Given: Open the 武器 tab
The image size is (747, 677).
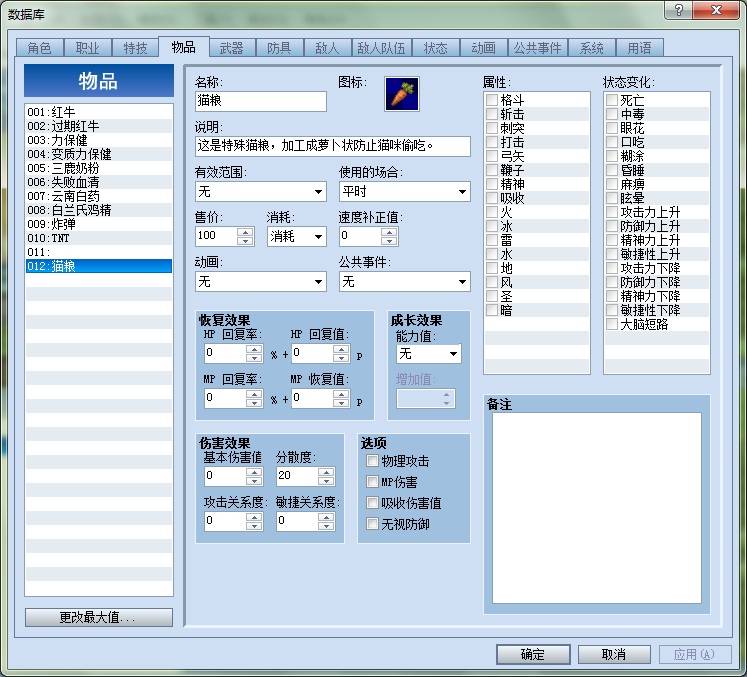Looking at the screenshot, I should (232, 48).
